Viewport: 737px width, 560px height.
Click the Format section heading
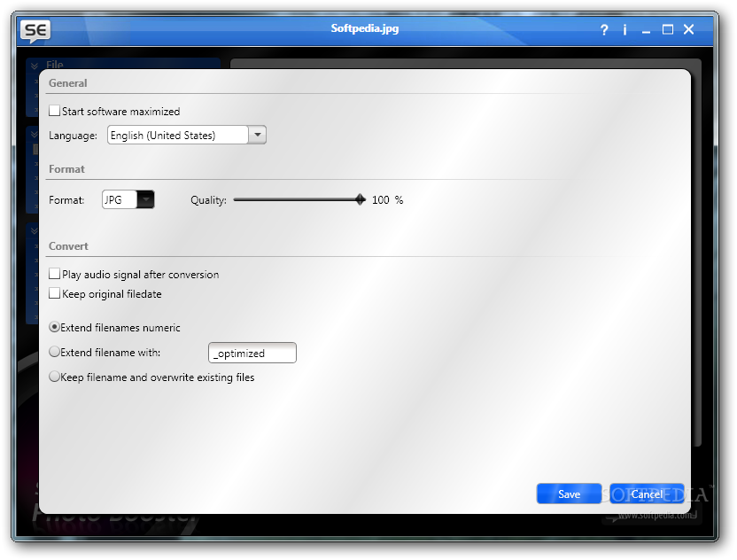66,169
